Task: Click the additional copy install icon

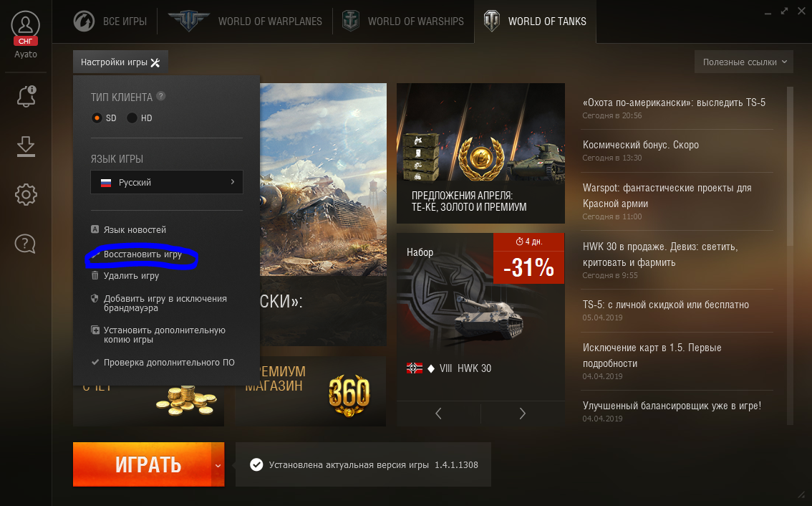Action: (x=95, y=330)
